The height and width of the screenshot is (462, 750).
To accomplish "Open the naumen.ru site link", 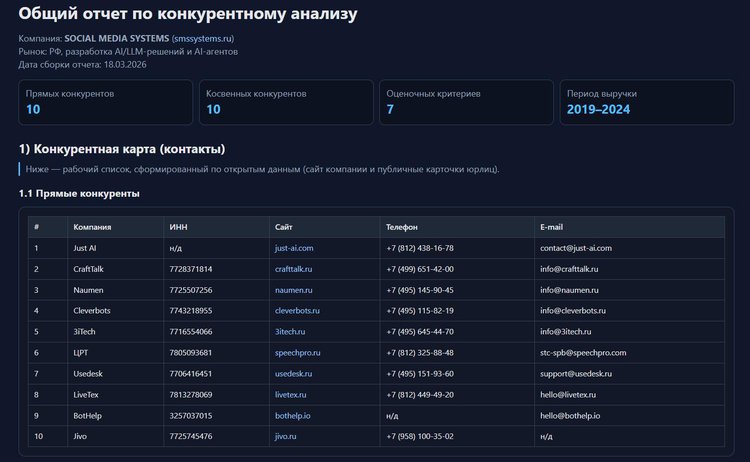I will coord(293,290).
